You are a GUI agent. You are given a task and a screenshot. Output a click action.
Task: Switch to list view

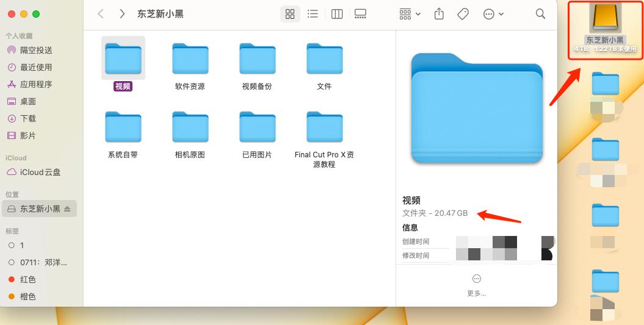click(313, 14)
